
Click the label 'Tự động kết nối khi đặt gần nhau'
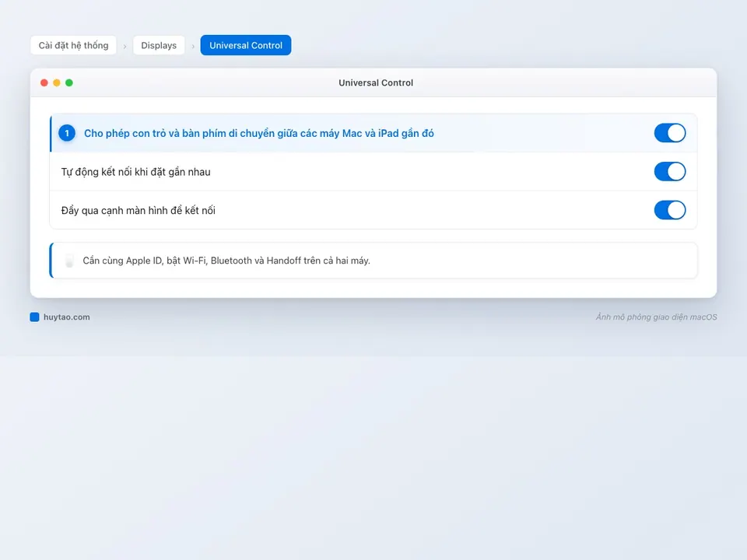(x=135, y=172)
